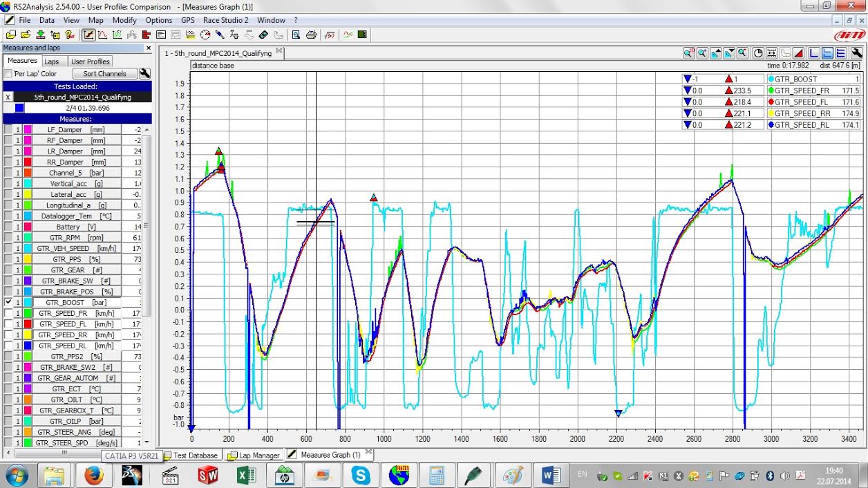Open graph settings wrench icon

coord(857,53)
